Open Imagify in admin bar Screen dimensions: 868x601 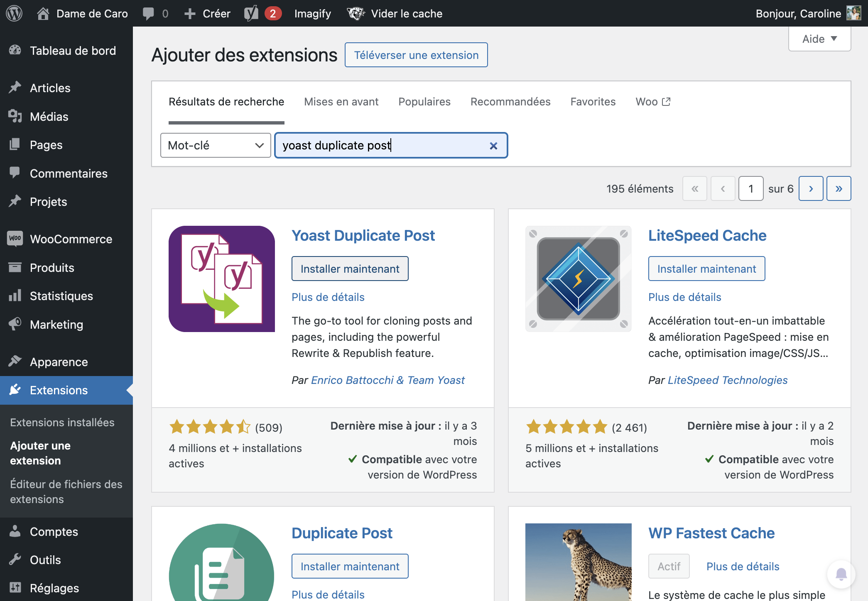[x=313, y=14]
